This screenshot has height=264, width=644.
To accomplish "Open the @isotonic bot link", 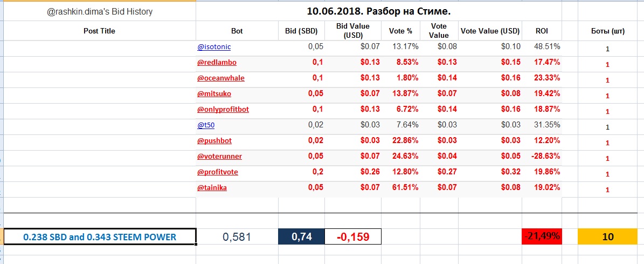I will (214, 47).
